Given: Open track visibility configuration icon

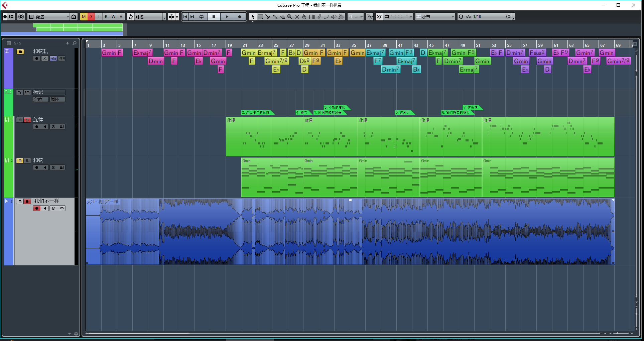Looking at the screenshot, I should [x=9, y=43].
